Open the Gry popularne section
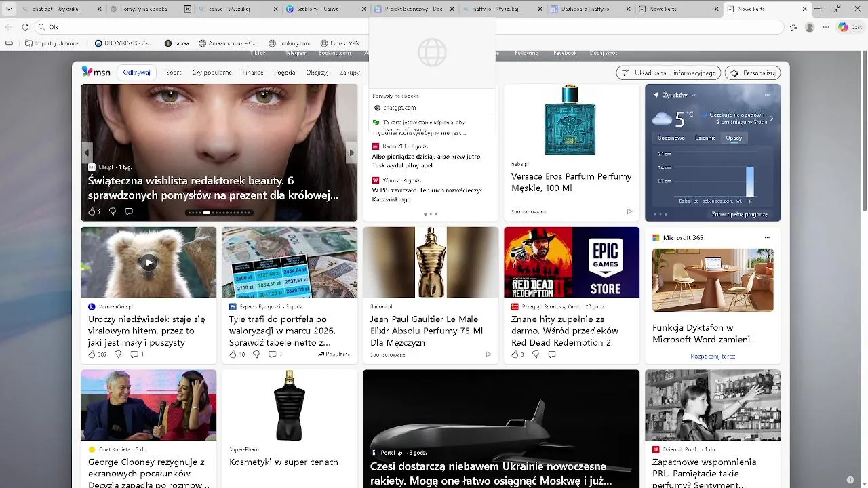Viewport: 868px width, 488px height. (x=212, y=73)
